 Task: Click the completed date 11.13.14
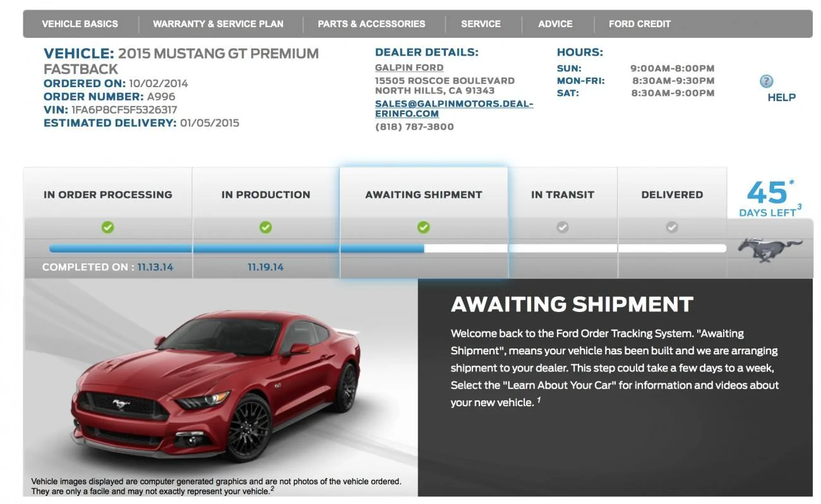pyautogui.click(x=155, y=267)
